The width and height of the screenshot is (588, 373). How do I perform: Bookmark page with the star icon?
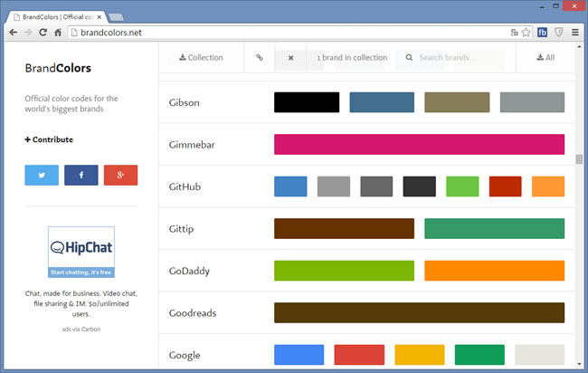point(526,33)
